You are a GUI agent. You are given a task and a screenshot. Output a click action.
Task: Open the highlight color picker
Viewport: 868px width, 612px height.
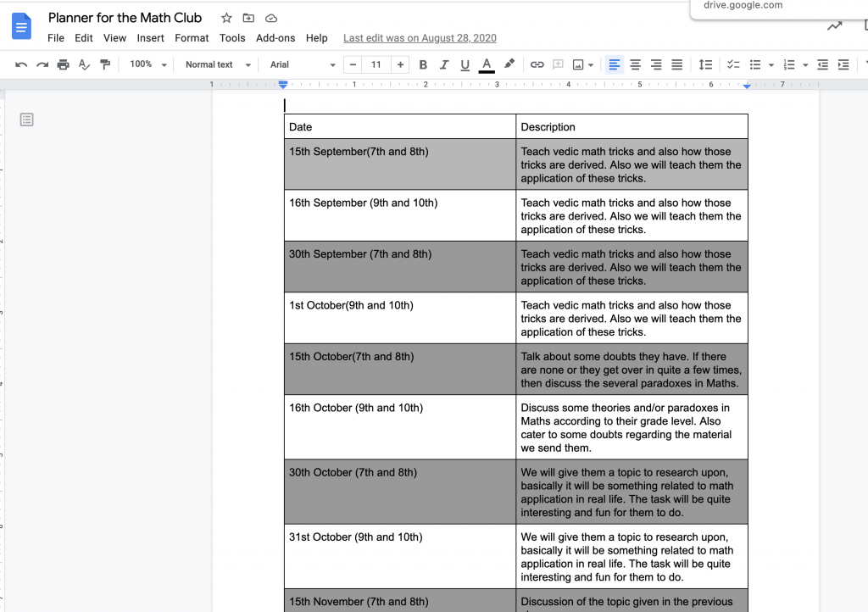click(x=509, y=64)
